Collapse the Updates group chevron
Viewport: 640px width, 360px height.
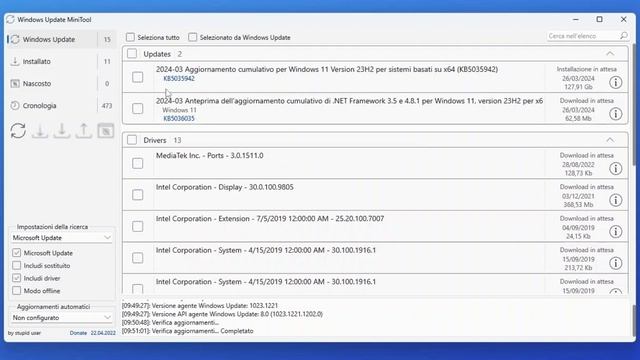tap(610, 53)
